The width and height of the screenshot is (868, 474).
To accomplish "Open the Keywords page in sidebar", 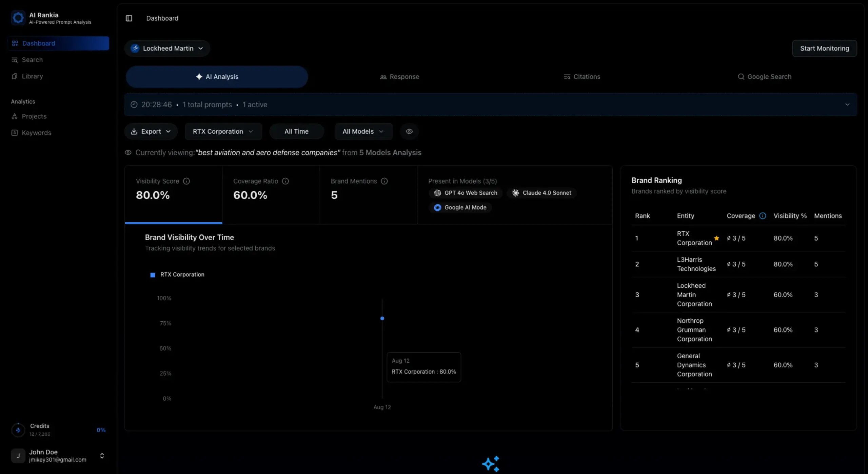I will click(36, 133).
